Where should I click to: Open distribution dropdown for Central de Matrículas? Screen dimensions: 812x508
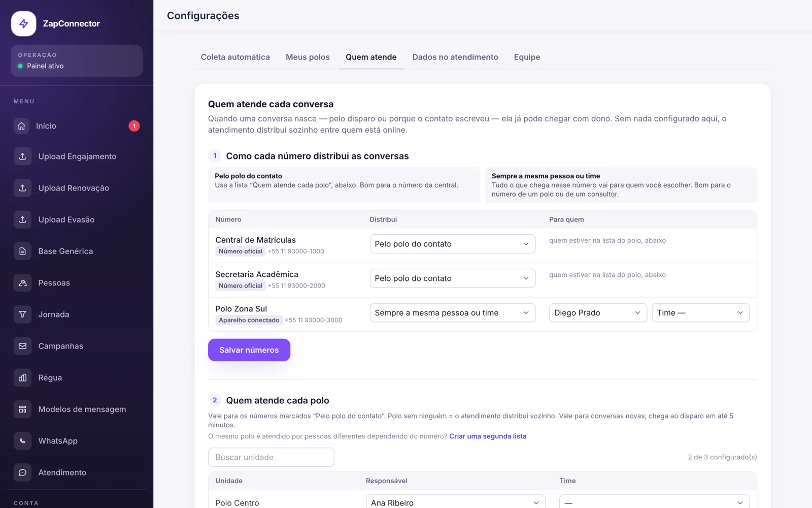452,244
